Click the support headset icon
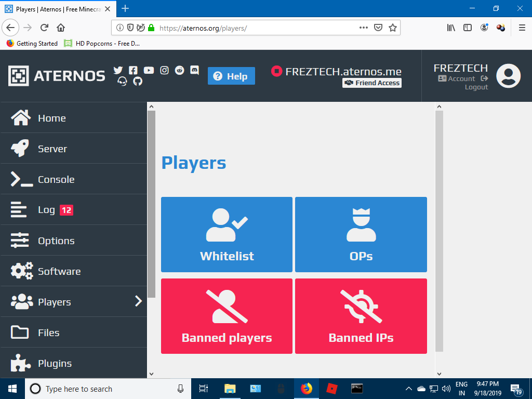 tap(122, 81)
